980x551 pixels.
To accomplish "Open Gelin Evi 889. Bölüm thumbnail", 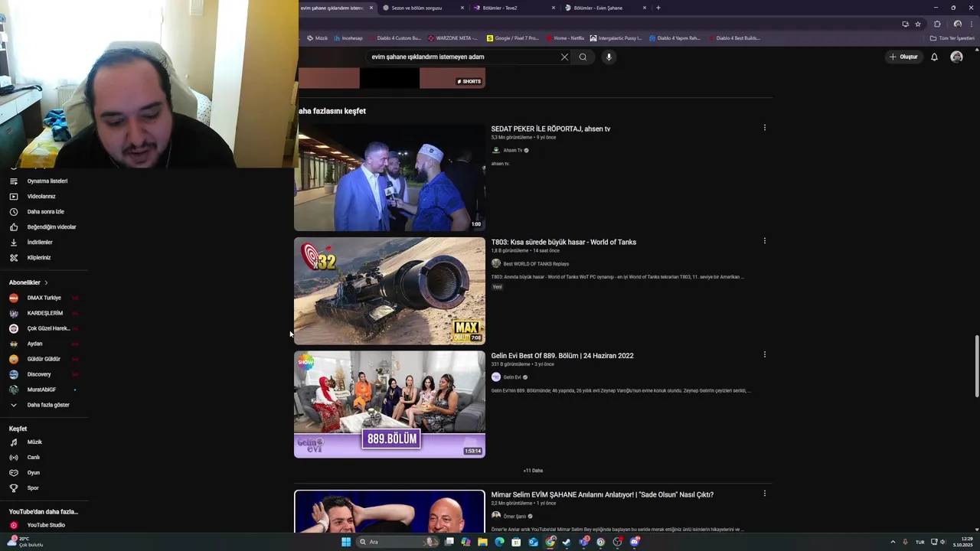I will pos(390,404).
